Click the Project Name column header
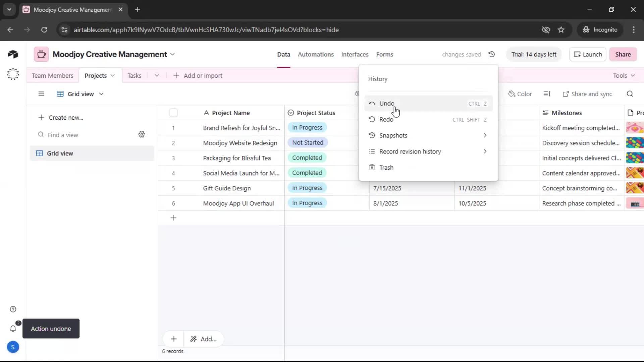The height and width of the screenshot is (362, 644). (231, 113)
